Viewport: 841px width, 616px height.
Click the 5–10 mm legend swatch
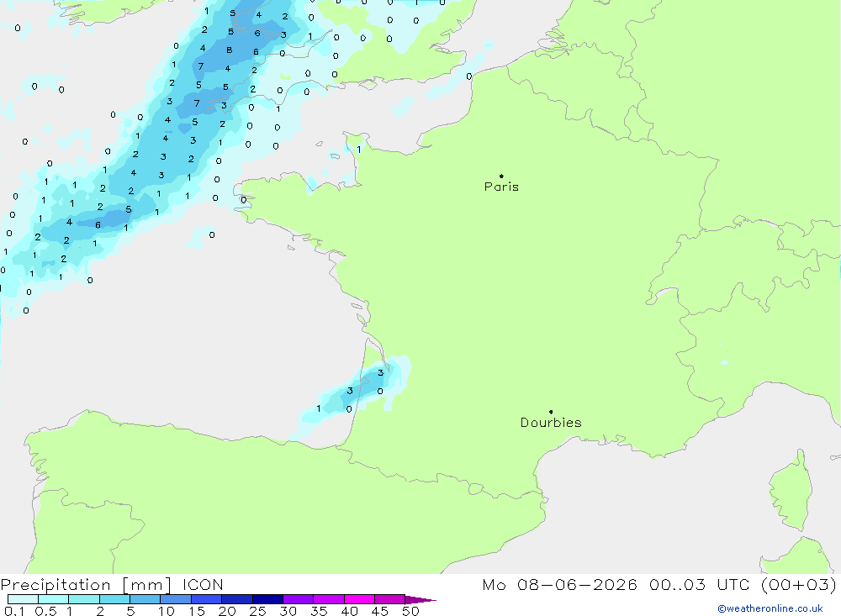coord(145,599)
